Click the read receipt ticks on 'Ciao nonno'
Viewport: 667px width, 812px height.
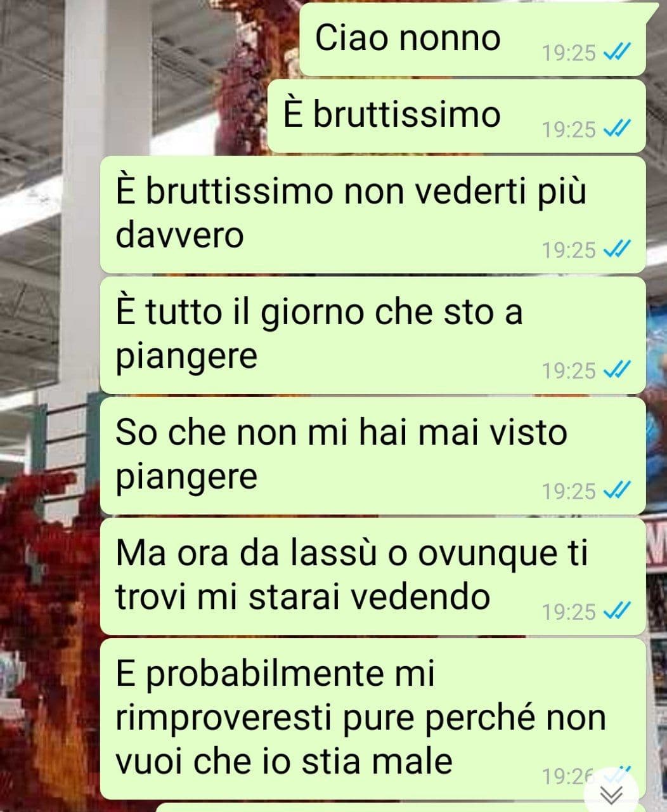[x=616, y=53]
